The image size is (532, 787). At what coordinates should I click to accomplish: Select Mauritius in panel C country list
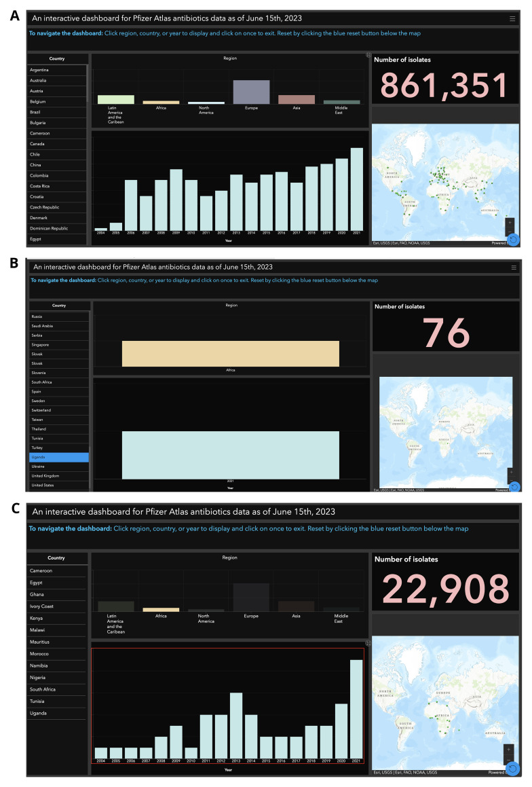tap(56, 642)
